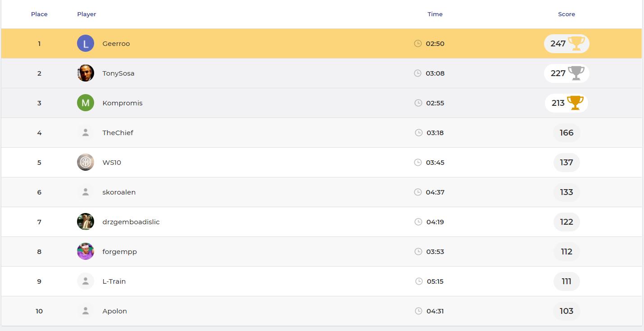Click the score value 213
Image resolution: width=644 pixels, height=331 pixels.
(x=558, y=103)
